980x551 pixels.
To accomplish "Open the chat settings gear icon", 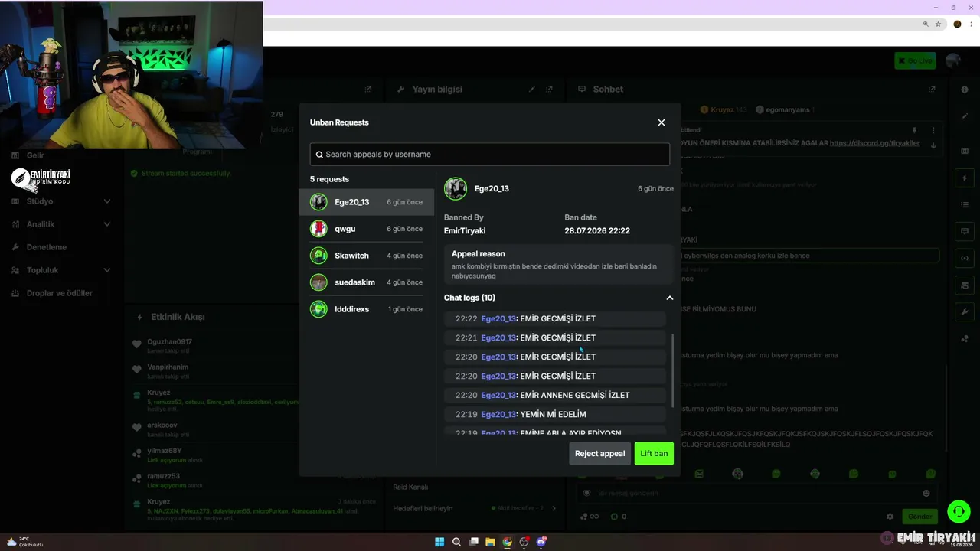I will tap(890, 517).
